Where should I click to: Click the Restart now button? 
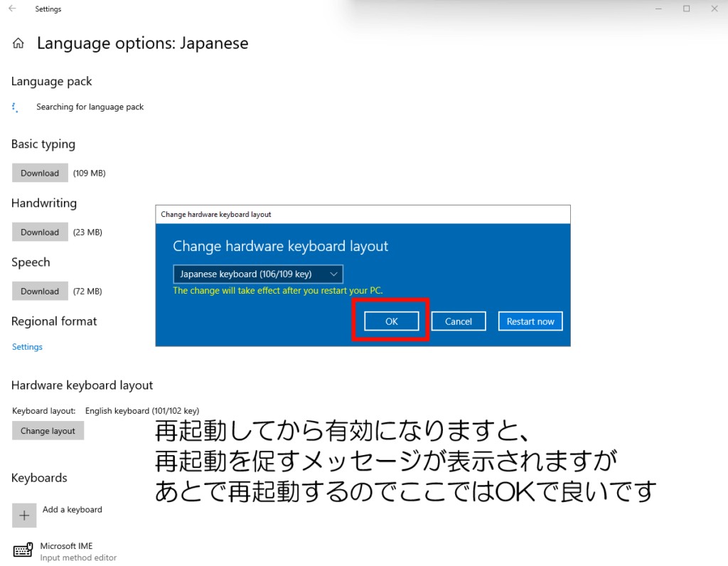point(530,321)
